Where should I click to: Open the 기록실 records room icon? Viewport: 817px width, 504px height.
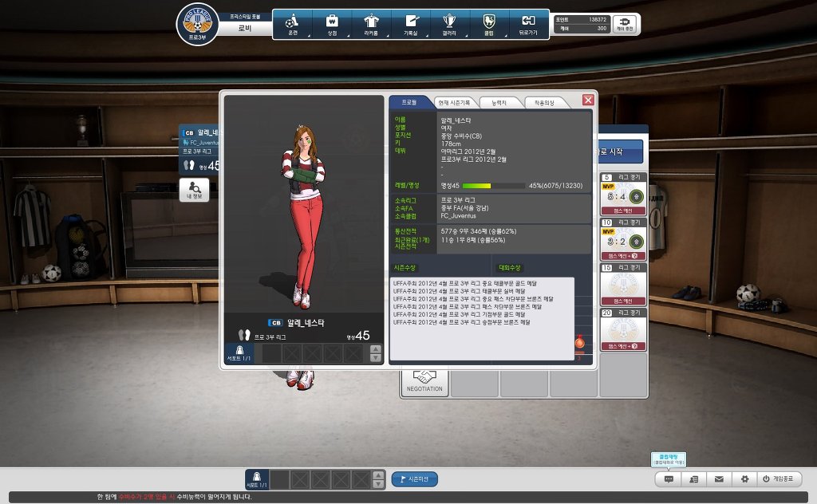pos(411,24)
